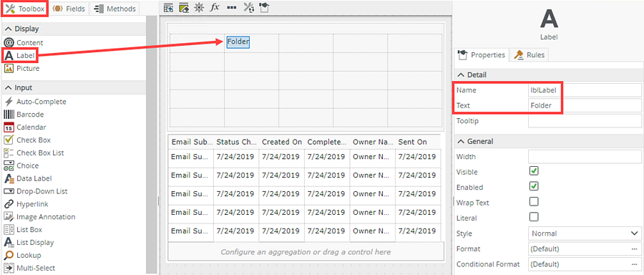Open the Rules tab

pyautogui.click(x=529, y=54)
